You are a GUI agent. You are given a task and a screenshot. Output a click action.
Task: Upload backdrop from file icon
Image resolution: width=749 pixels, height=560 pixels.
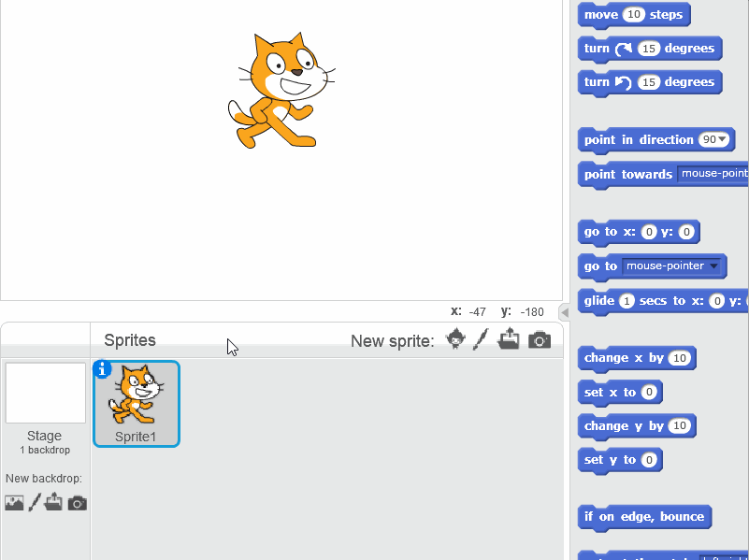pyautogui.click(x=53, y=502)
